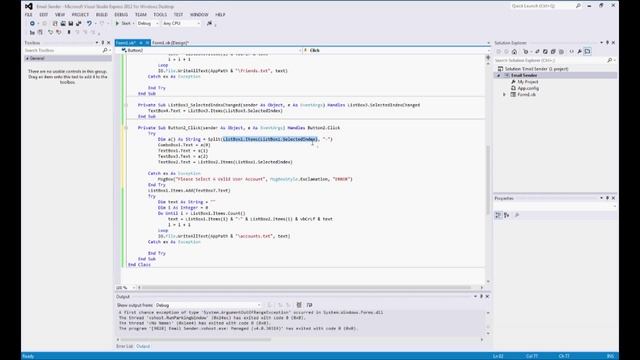Click Solution Explorer Collapse All icon
This screenshot has width=640, height=360.
(553, 51)
